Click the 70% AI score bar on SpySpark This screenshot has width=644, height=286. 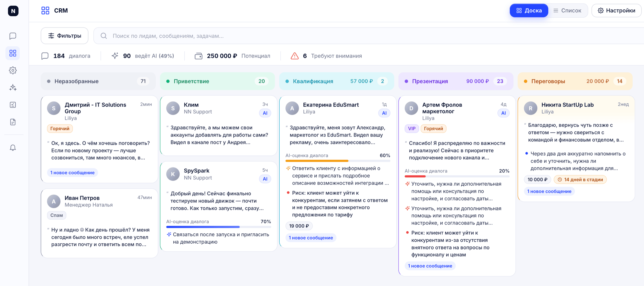(x=218, y=227)
